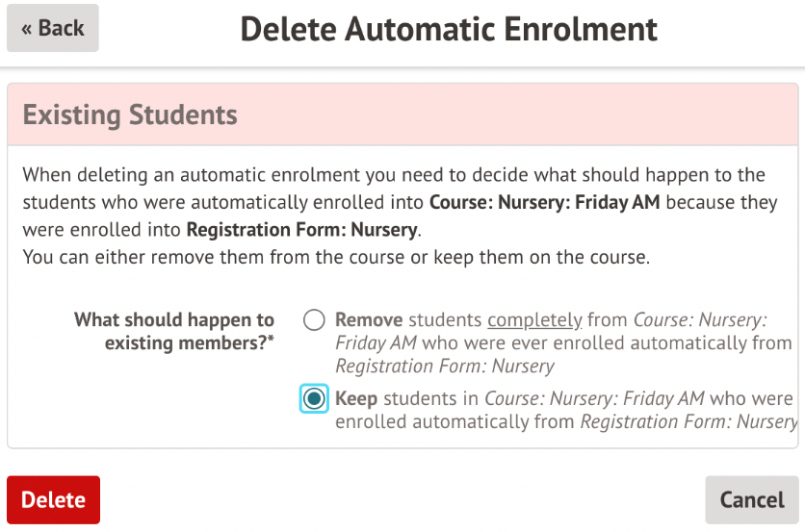Screen dimensions: 805x532
Task: Go back using the « Back button
Action: click(53, 29)
